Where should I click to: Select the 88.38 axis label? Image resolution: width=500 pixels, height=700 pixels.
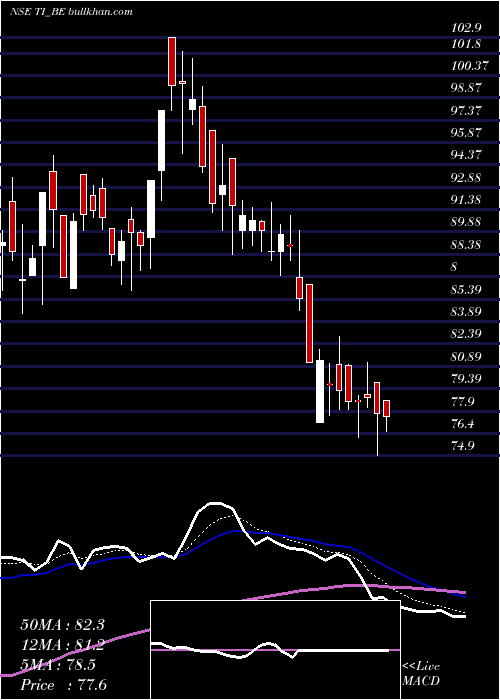(467, 245)
